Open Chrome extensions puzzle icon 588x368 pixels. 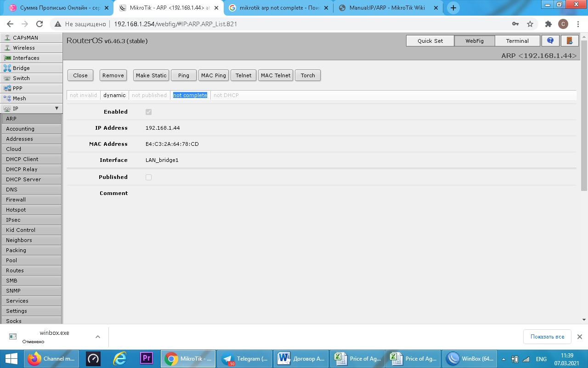coord(548,24)
